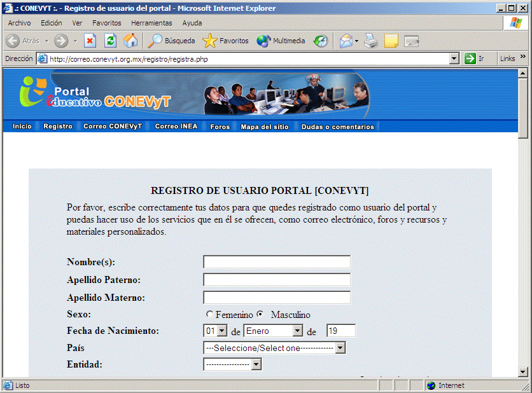Viewport: 532px width, 393px height.
Task: Open the address bar history dropdown arrow
Action: coord(454,59)
